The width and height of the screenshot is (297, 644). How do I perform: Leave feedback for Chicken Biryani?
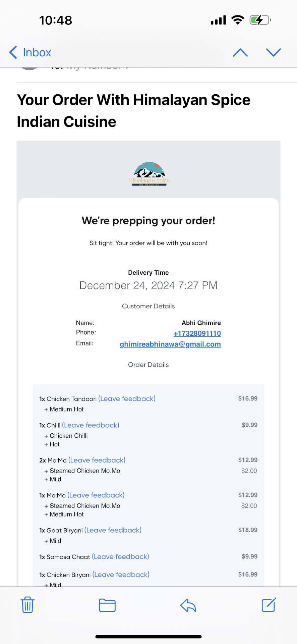(121, 575)
